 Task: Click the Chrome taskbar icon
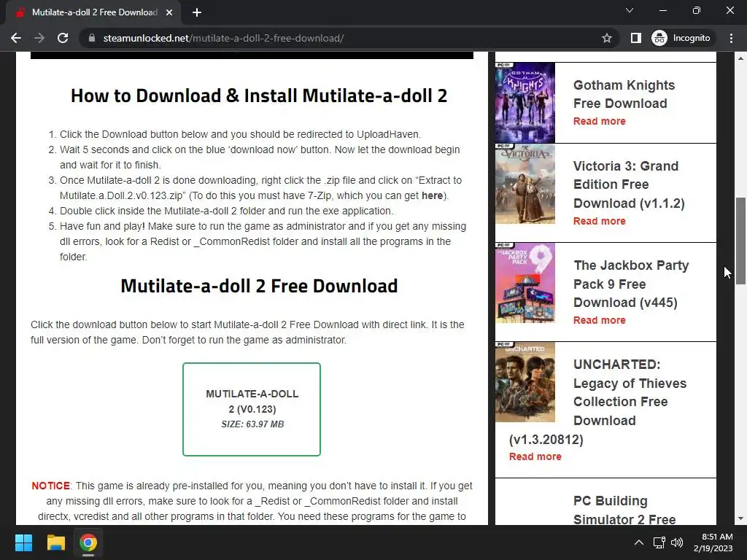tap(88, 542)
